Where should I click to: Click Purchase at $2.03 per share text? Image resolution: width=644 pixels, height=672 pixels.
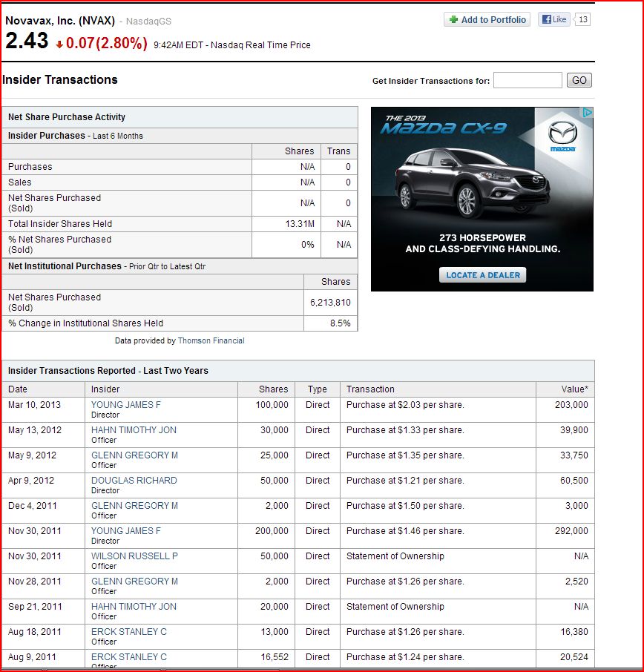pos(405,404)
